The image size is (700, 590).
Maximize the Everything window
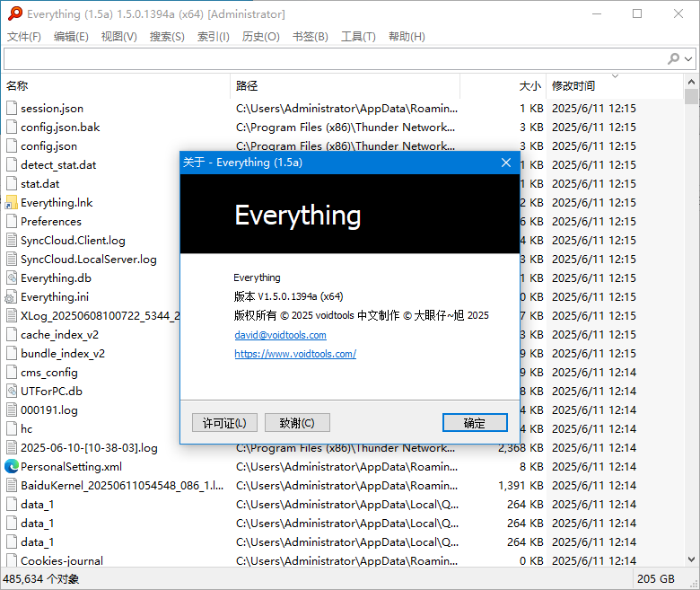[637, 13]
